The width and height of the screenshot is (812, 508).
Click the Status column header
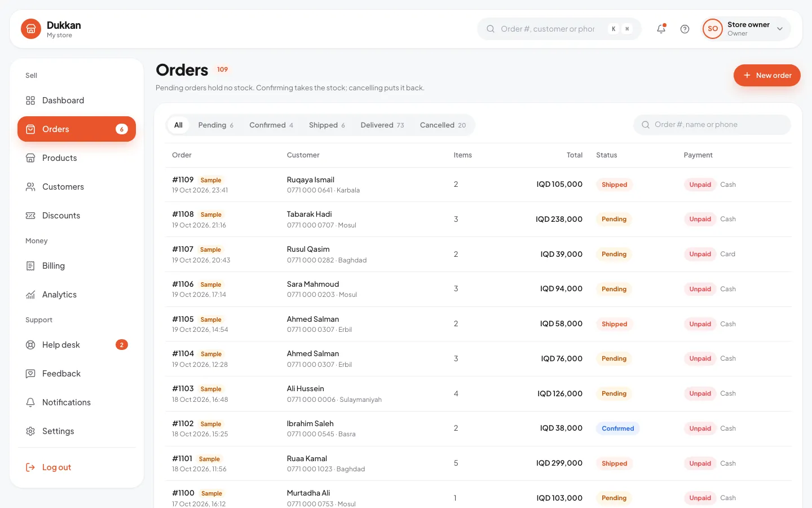607,155
